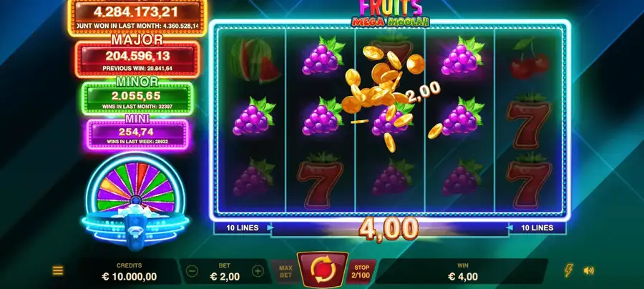Select the MINOR jackpot panel
The height and width of the screenshot is (289, 644).
coord(137,98)
